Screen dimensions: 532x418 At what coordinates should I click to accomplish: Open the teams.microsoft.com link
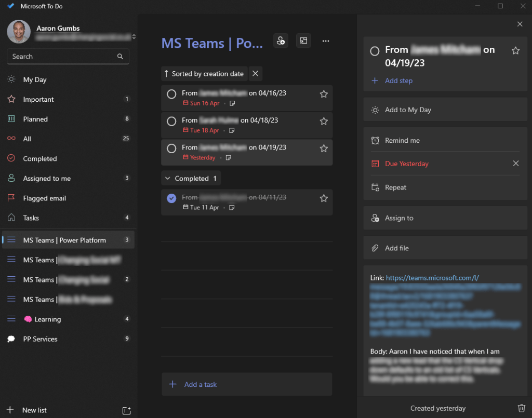[x=432, y=277]
